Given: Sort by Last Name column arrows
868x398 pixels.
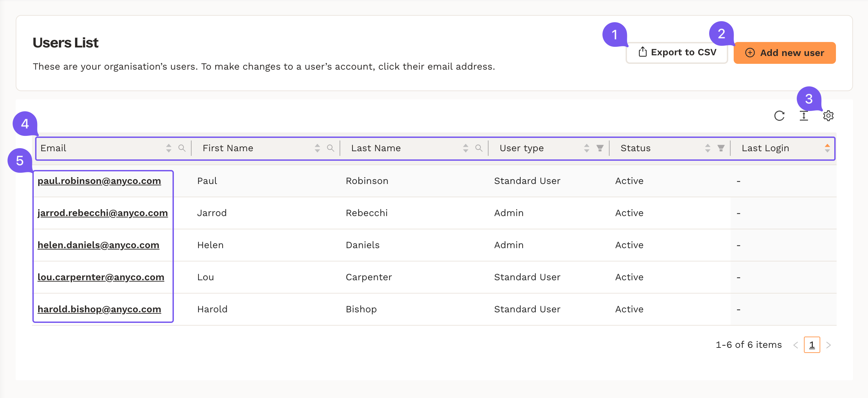Looking at the screenshot, I should [466, 148].
